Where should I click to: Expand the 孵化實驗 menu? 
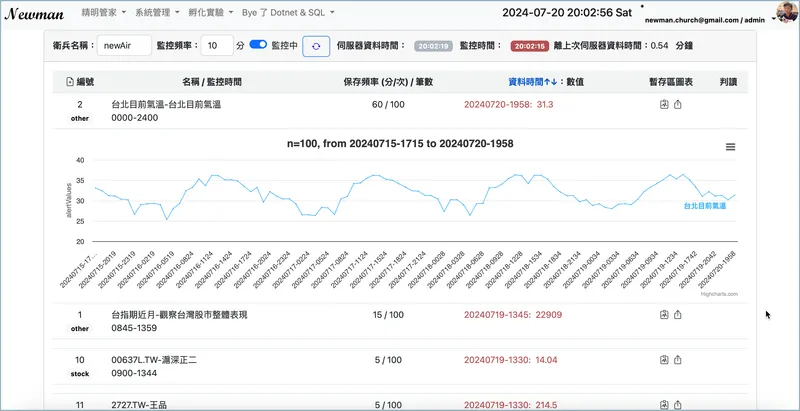click(212, 13)
